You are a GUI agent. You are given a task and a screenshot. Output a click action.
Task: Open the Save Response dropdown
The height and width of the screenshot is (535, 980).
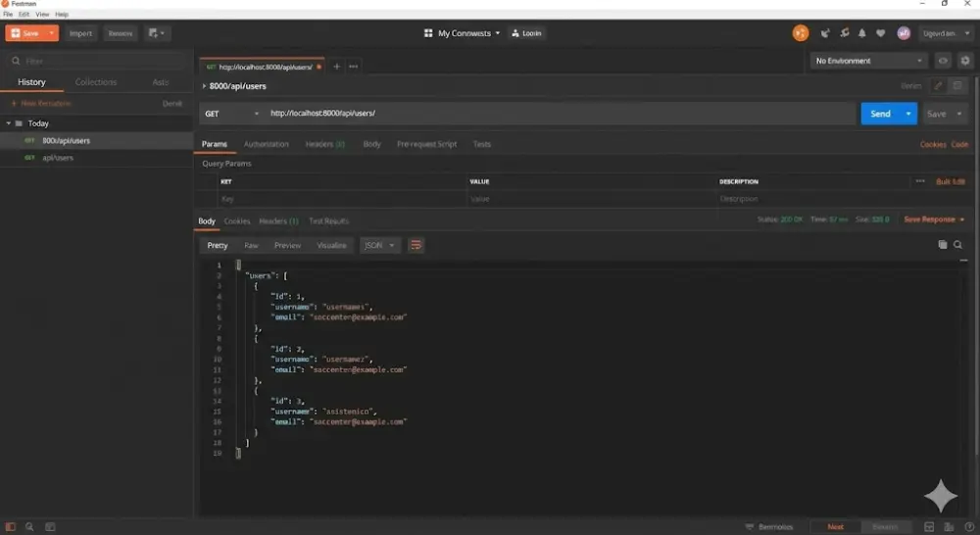click(x=934, y=219)
